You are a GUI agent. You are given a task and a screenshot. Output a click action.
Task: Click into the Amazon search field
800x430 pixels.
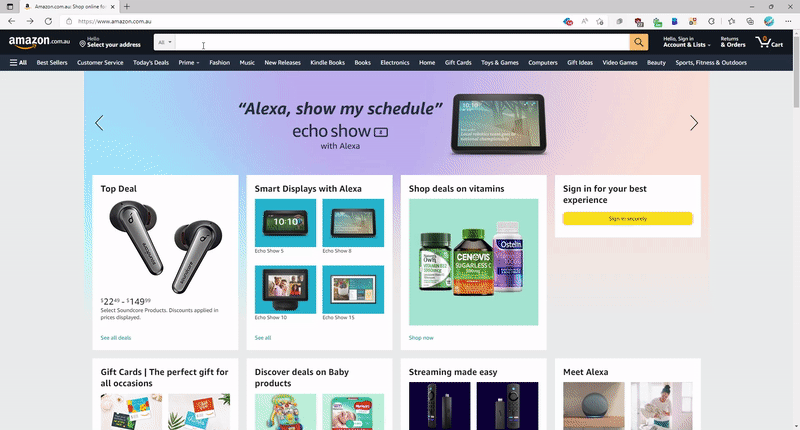point(403,42)
